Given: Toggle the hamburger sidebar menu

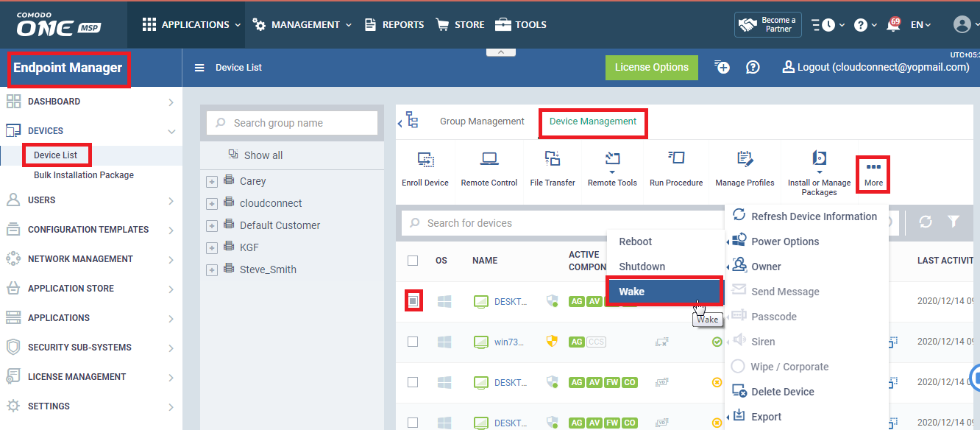Looking at the screenshot, I should (199, 68).
